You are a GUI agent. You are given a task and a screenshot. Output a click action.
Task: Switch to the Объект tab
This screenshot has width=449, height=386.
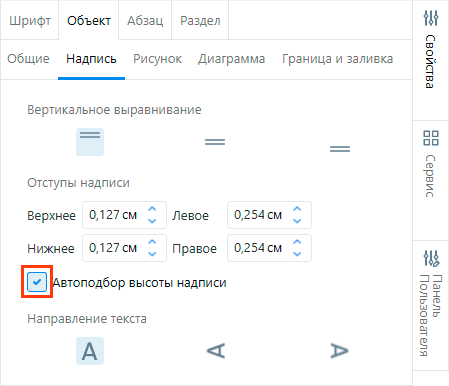(x=89, y=21)
